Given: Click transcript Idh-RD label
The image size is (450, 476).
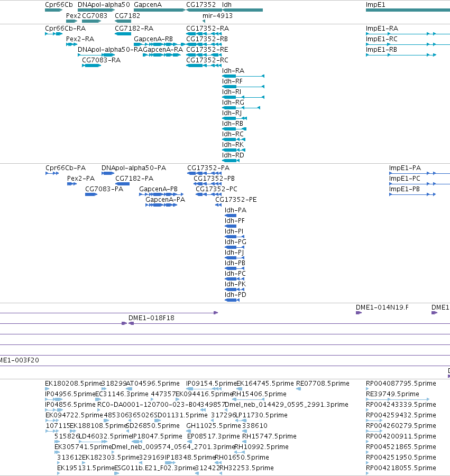Looking at the screenshot, I should click(233, 155).
